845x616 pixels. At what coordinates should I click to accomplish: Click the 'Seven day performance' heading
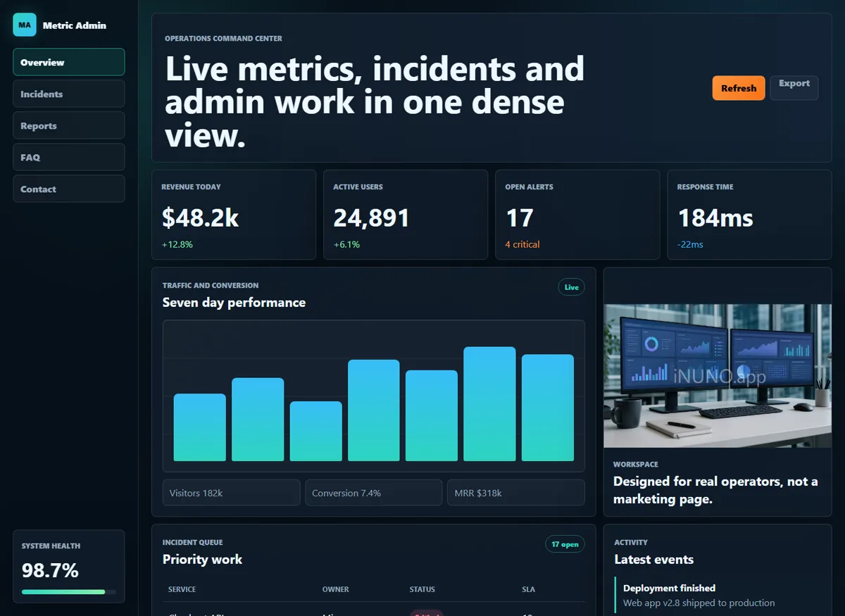coord(234,303)
